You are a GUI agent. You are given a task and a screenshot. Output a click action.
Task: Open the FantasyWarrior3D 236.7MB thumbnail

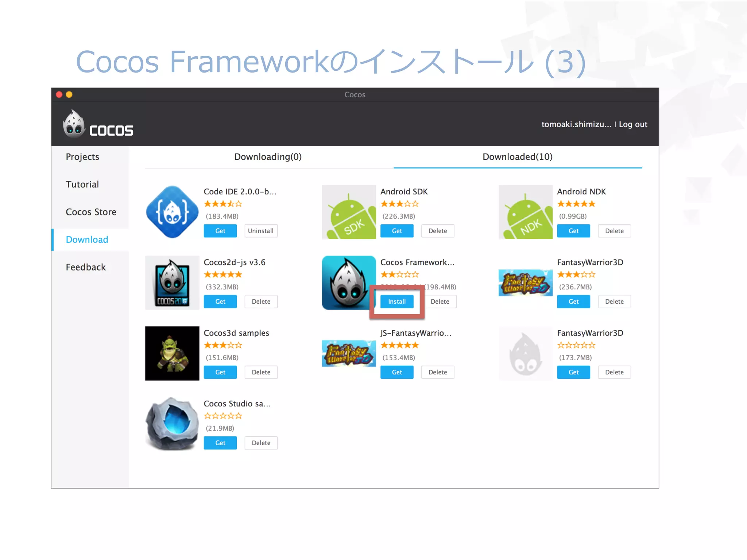526,283
